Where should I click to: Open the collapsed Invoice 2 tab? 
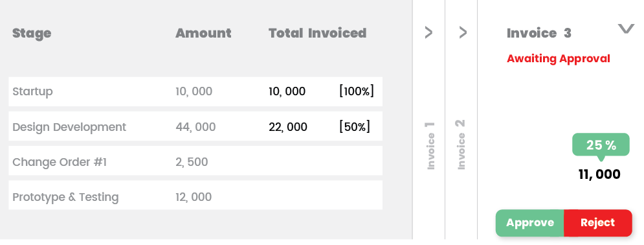(461, 145)
